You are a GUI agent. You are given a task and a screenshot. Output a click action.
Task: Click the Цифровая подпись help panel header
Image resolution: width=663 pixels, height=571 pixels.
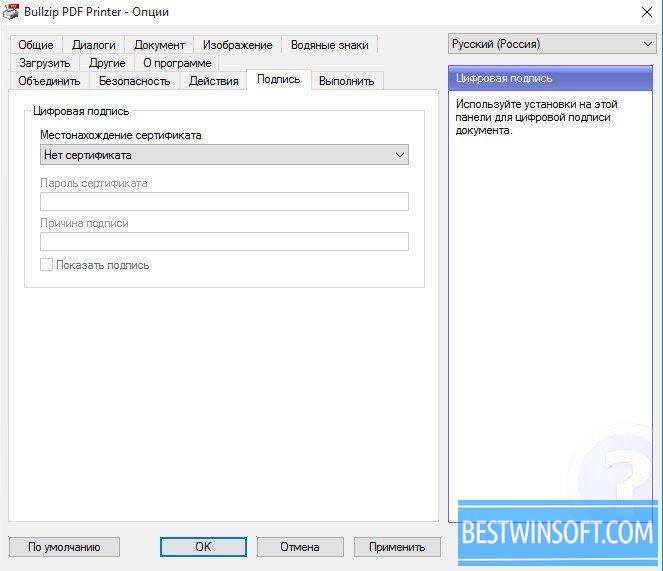point(550,78)
